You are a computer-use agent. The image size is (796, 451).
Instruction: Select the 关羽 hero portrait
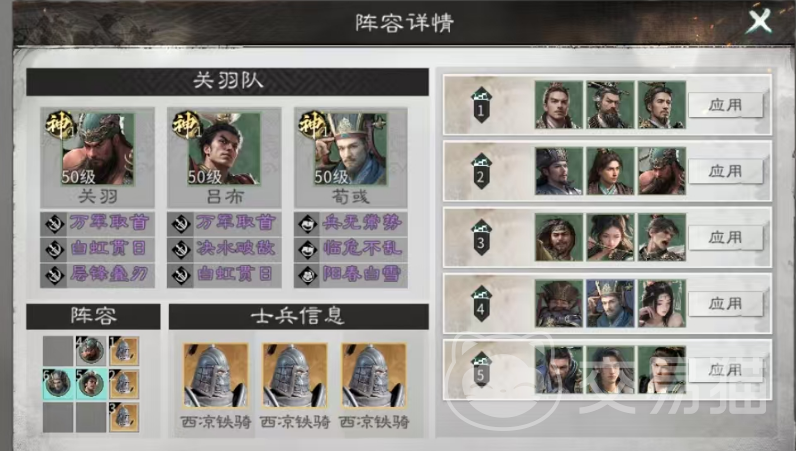tap(98, 148)
